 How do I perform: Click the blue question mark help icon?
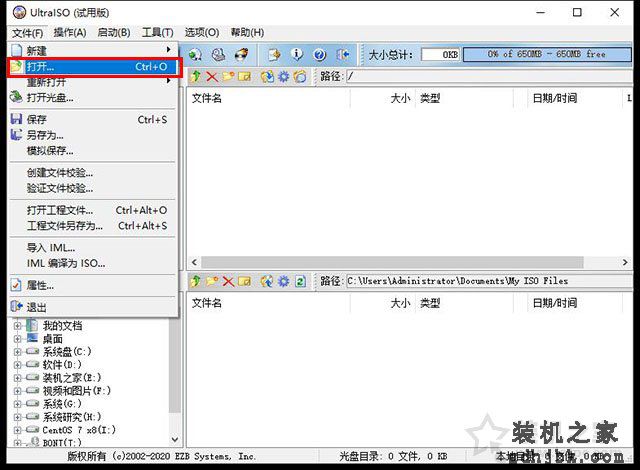320,54
